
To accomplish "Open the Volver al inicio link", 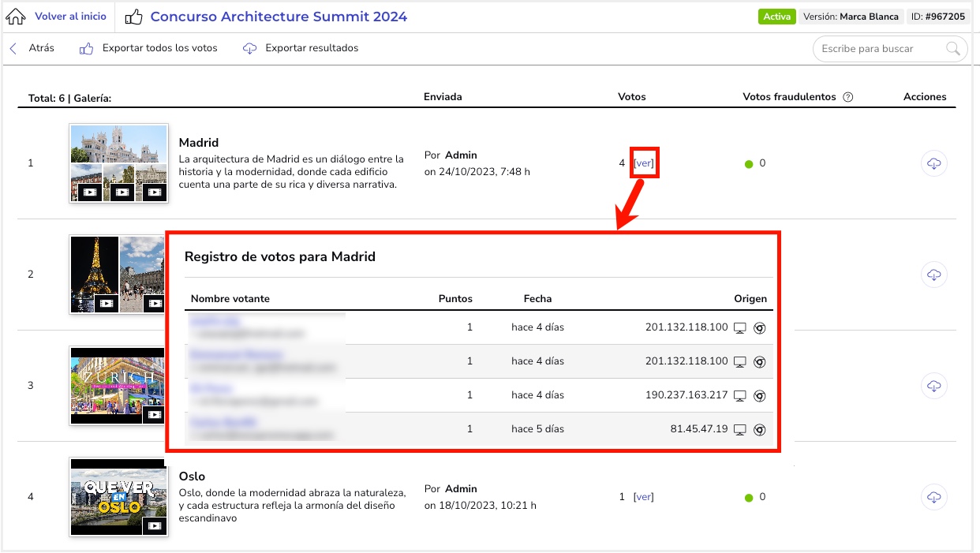I will coord(70,17).
